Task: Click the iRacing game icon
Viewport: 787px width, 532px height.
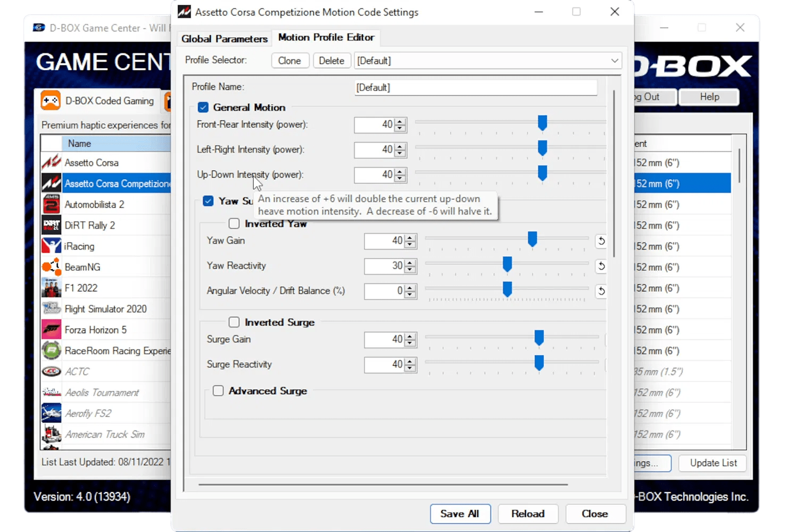Action: [x=51, y=246]
